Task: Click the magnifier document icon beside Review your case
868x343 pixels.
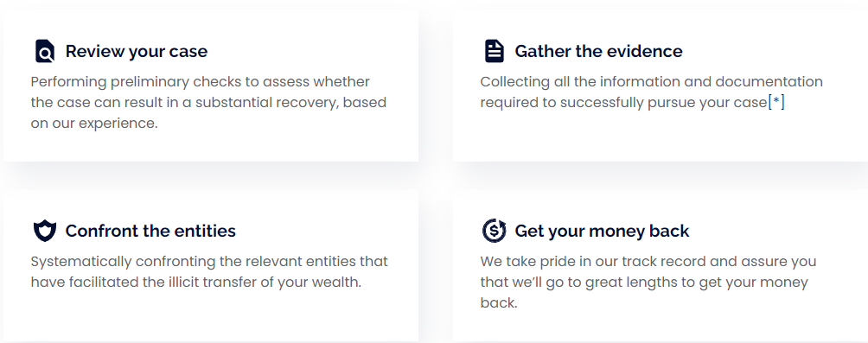Action: coord(45,51)
